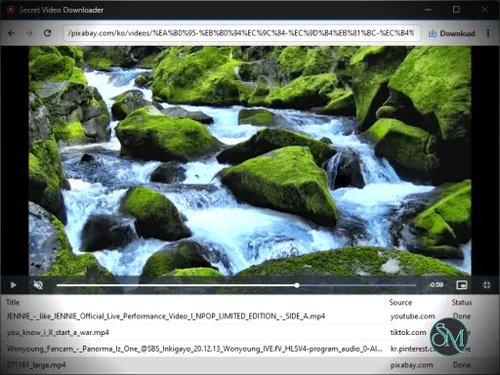The image size is (500, 375).
Task: Click the video progress slider handle
Action: pyautogui.click(x=297, y=285)
